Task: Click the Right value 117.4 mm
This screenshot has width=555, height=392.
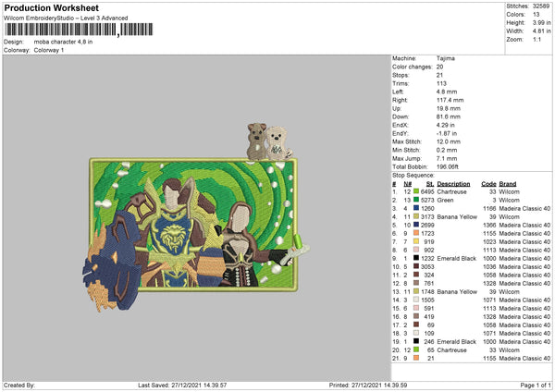Action: [450, 100]
